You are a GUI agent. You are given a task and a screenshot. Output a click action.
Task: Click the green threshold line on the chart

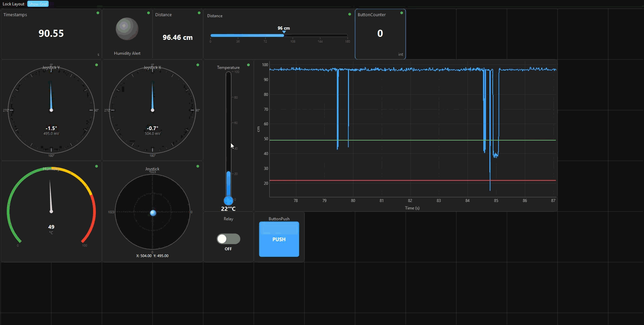(405, 140)
